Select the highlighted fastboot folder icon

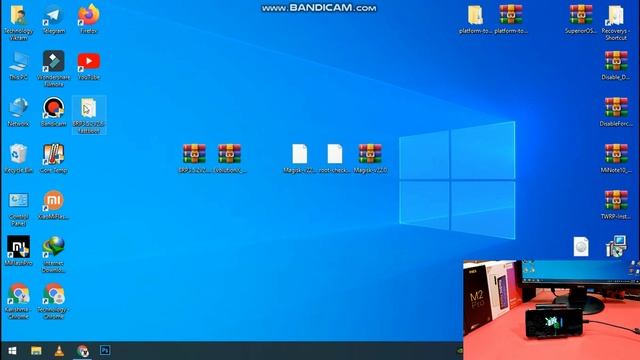click(x=89, y=115)
